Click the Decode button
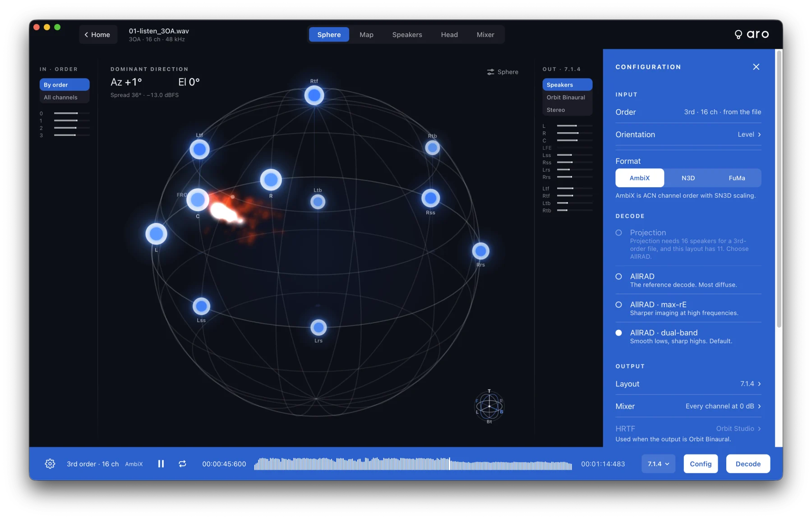This screenshot has height=519, width=812. click(x=748, y=463)
